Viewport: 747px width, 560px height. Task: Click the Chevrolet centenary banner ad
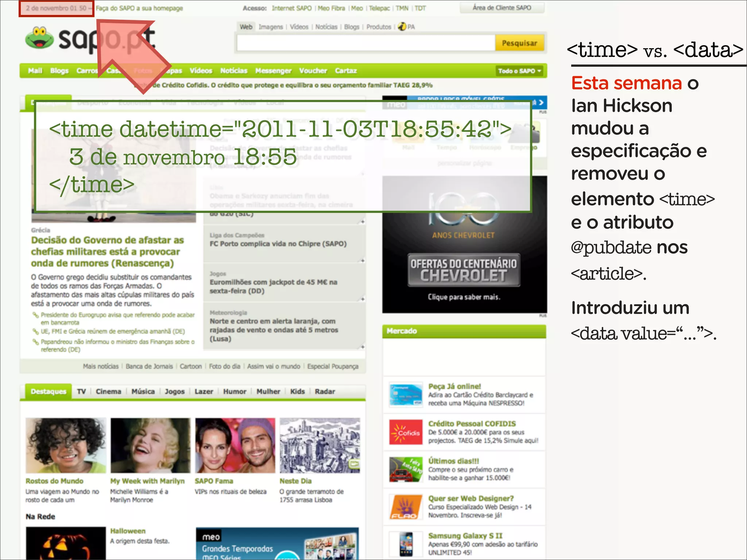[x=464, y=244]
